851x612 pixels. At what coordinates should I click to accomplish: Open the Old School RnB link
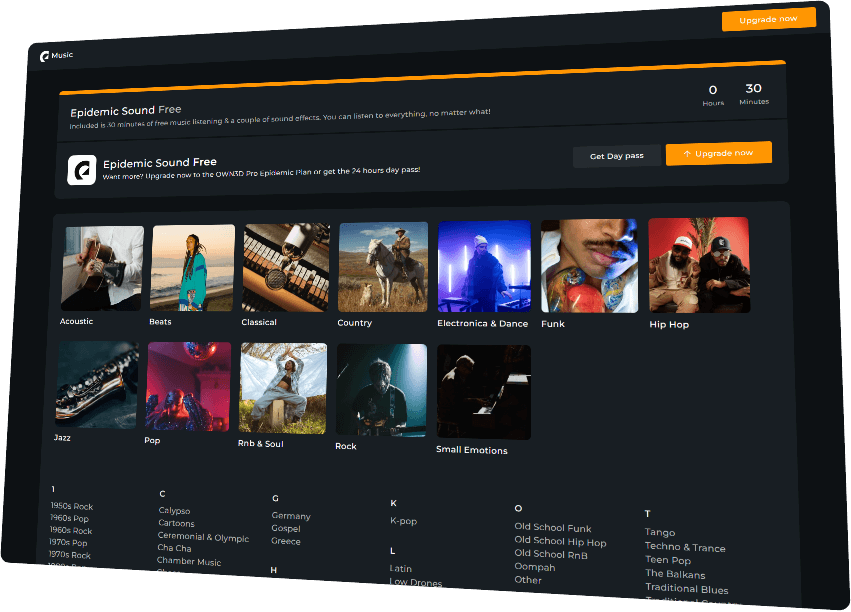pyautogui.click(x=551, y=554)
